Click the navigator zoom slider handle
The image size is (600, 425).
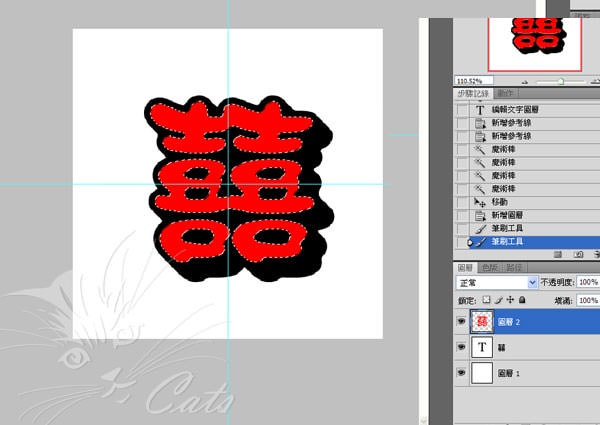tap(561, 81)
